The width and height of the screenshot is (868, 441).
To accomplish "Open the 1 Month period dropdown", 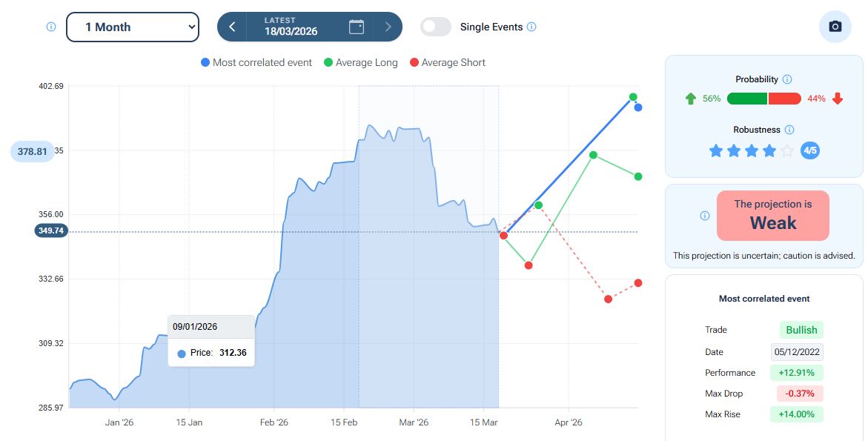I will tap(133, 27).
